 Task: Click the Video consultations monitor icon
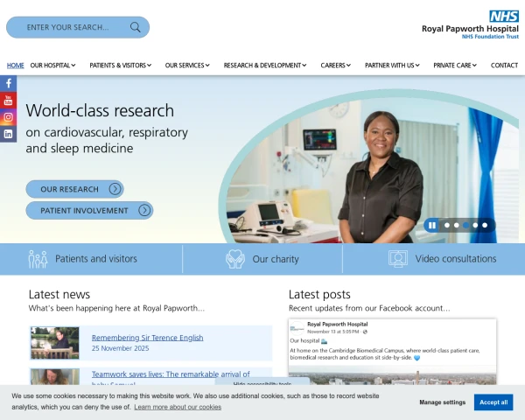(x=398, y=259)
